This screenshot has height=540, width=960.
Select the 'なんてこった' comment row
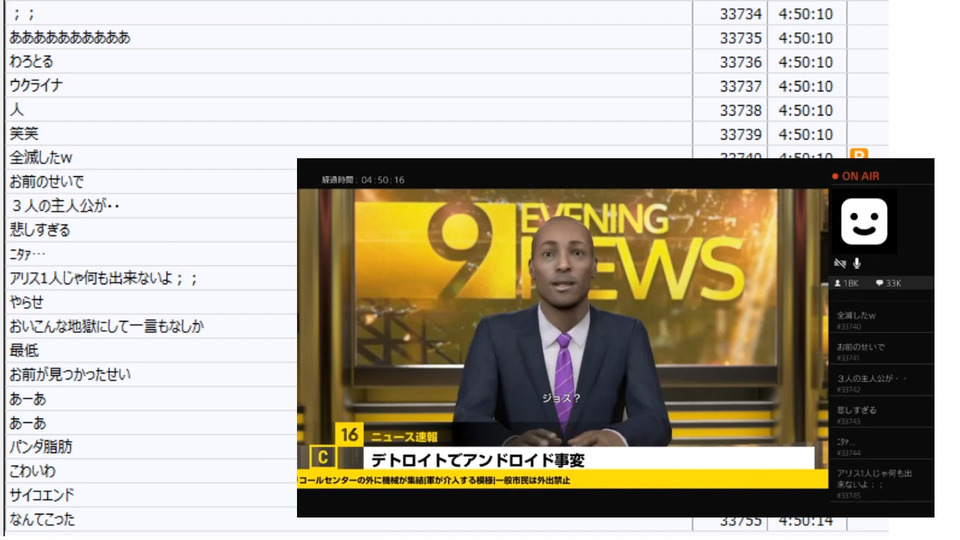click(151, 519)
